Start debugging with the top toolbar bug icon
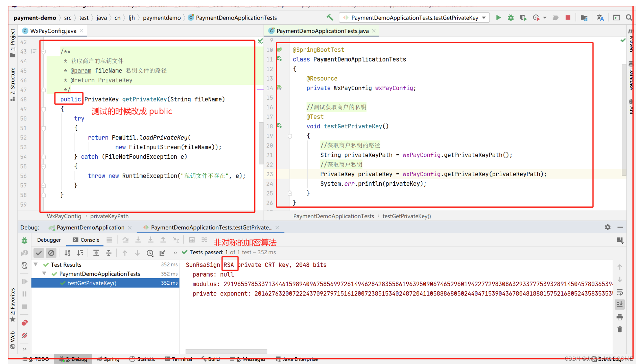 [511, 18]
